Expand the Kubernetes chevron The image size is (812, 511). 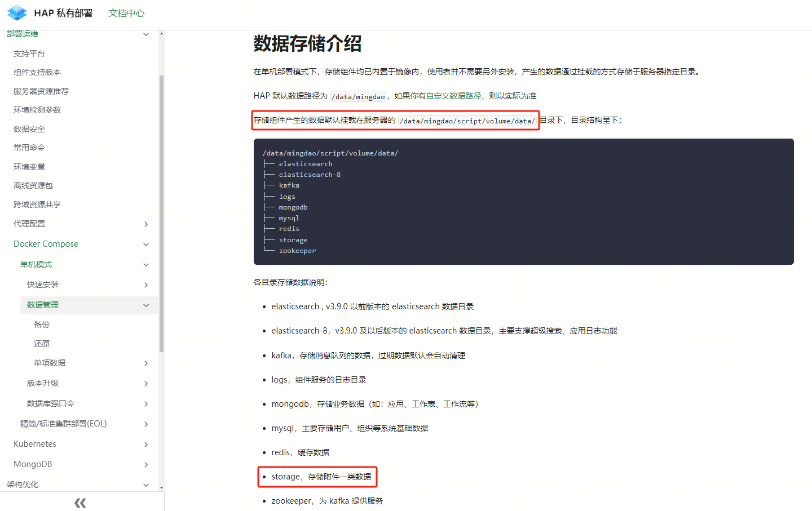[146, 445]
